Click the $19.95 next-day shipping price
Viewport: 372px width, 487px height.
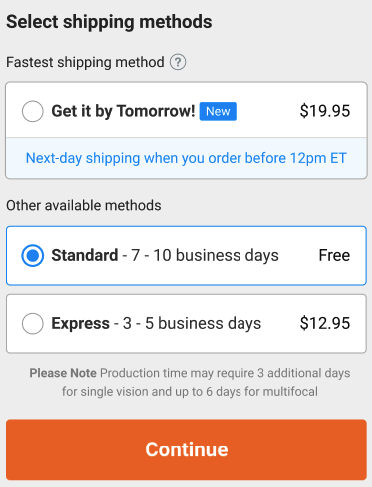click(x=325, y=111)
